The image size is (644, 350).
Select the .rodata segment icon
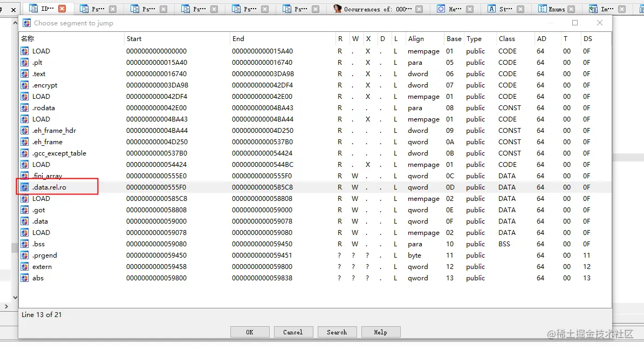click(x=25, y=108)
